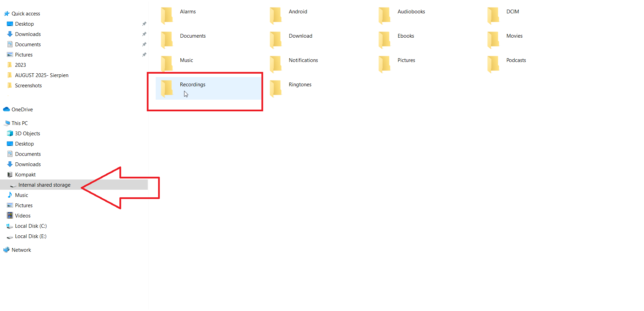Select Local Disk (E:) drive
Image resolution: width=644 pixels, height=311 pixels.
coord(30,236)
